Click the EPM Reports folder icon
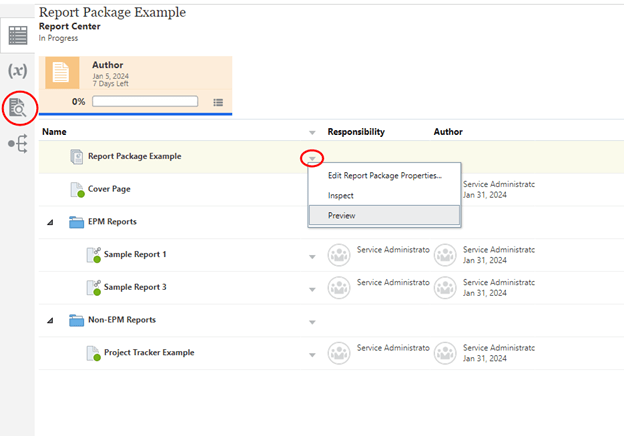This screenshot has height=436, width=624. click(x=77, y=221)
